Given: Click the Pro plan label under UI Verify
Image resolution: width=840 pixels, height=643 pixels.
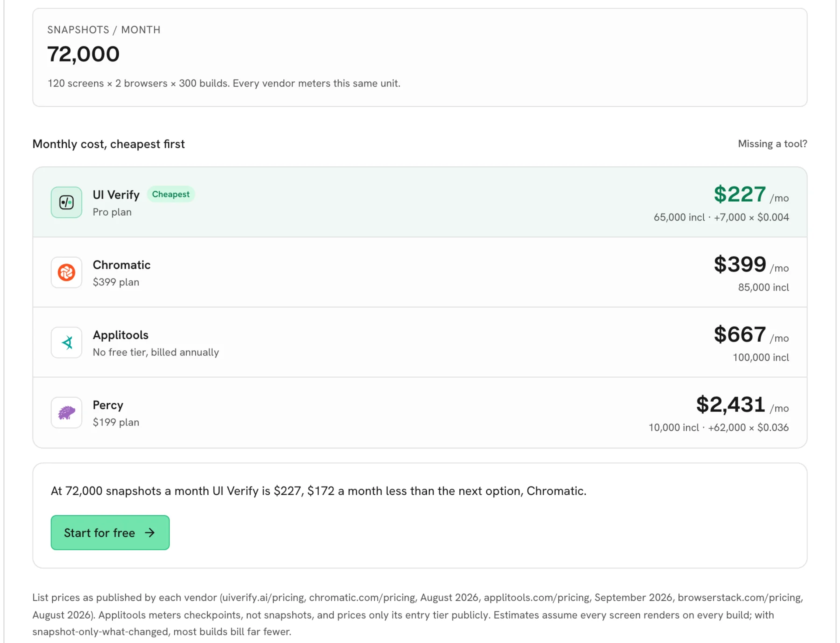Looking at the screenshot, I should (112, 212).
